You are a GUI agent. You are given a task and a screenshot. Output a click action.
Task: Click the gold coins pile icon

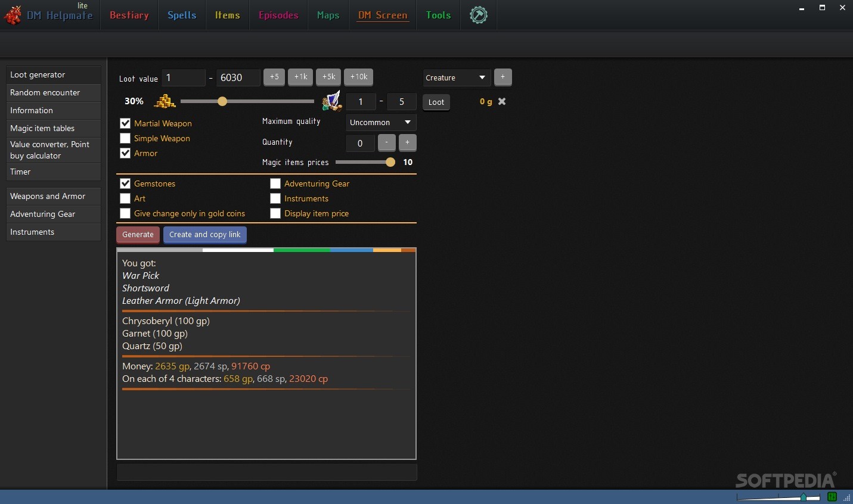[x=165, y=101]
